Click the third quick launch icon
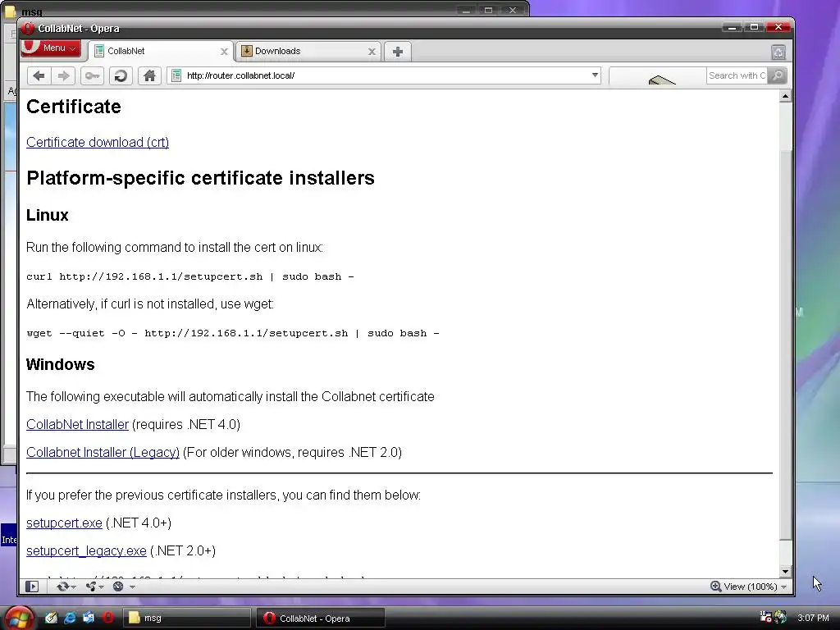Screen dimensions: 840x630 pyautogui.click(x=89, y=618)
